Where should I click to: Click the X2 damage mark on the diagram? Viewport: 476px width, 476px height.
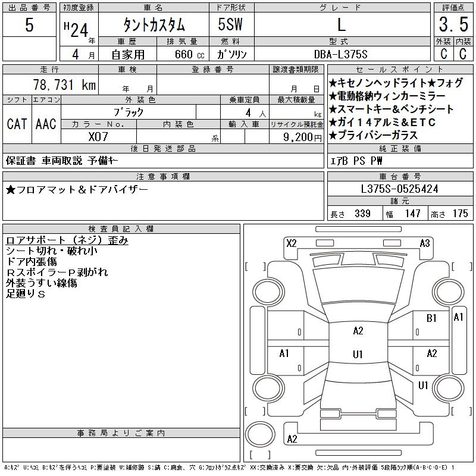[x=292, y=243]
